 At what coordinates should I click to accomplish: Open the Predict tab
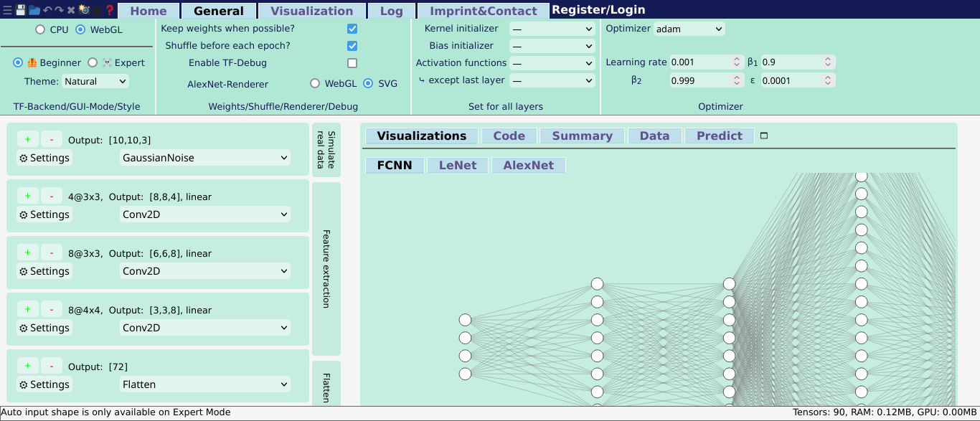pos(720,136)
